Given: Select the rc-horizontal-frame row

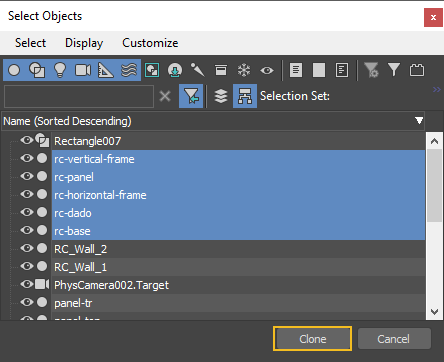Looking at the screenshot, I should (x=238, y=195).
